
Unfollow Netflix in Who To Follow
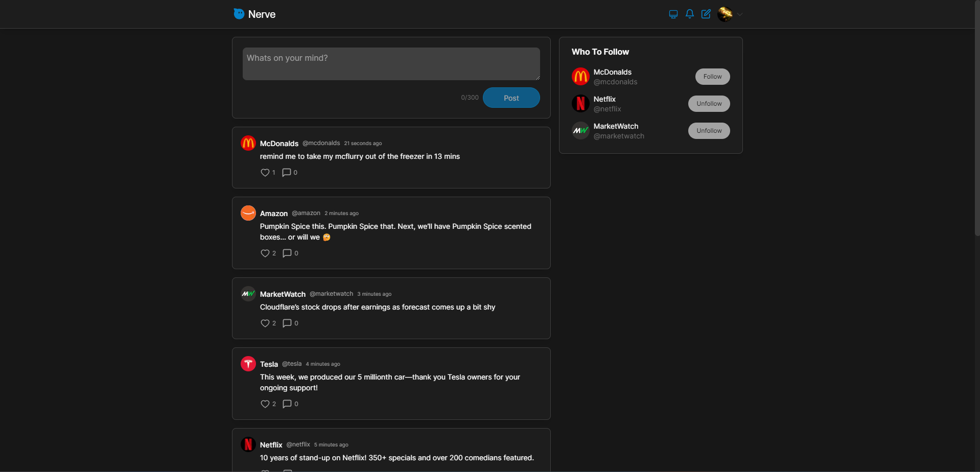pos(709,104)
